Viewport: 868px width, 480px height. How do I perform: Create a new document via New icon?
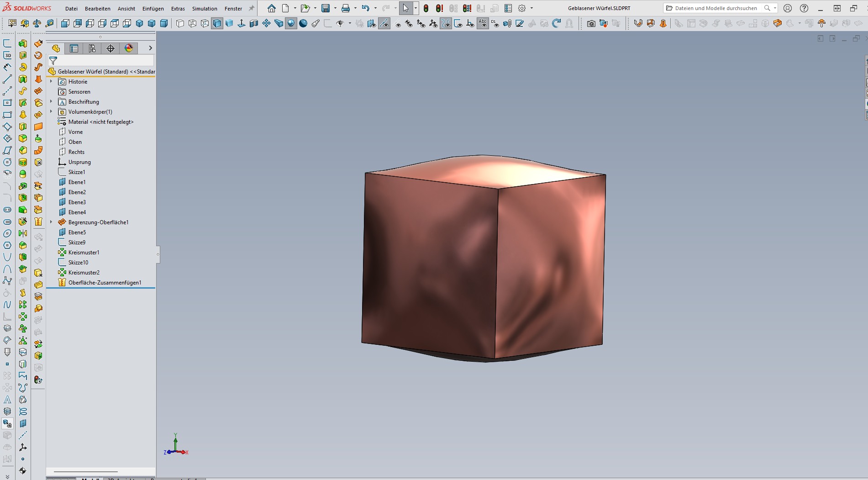285,8
